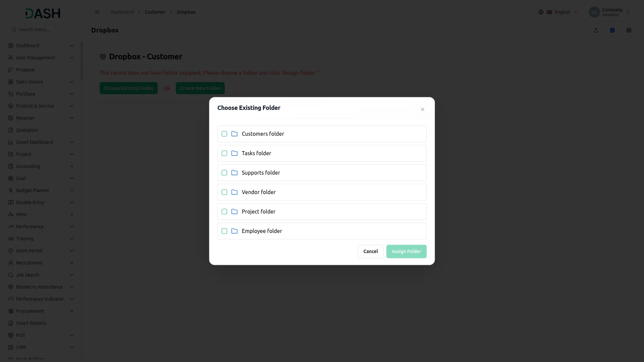Viewport: 644px width, 362px height.
Task: Click the Purchase cart icon
Action: click(x=11, y=94)
